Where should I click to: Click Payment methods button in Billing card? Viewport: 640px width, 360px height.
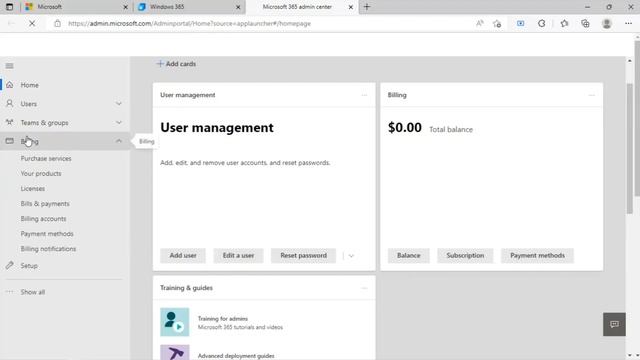click(537, 256)
